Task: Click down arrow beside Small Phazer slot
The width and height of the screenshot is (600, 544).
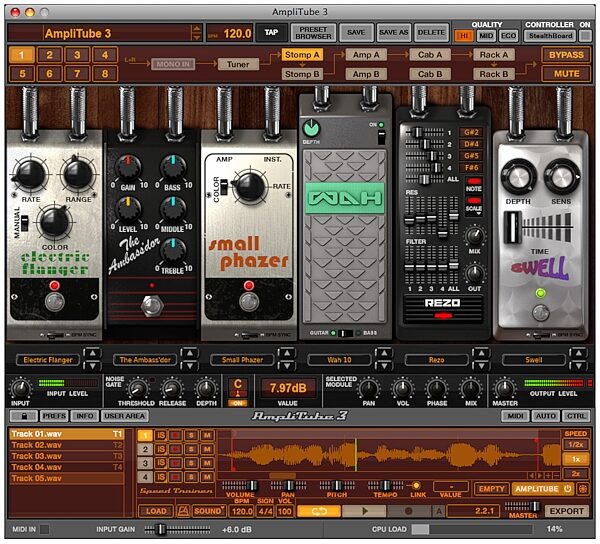Action: 287,365
